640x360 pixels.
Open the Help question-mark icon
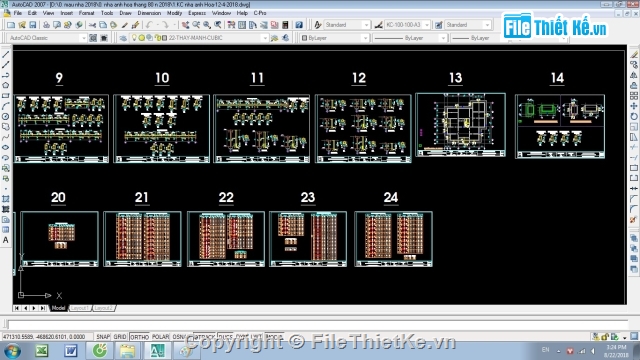(299, 25)
